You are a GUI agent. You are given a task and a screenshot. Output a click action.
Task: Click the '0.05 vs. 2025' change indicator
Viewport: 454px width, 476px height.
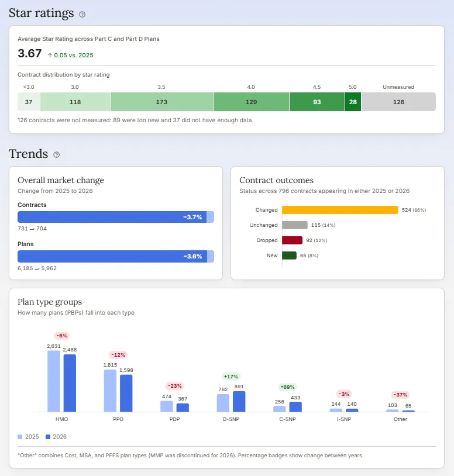(71, 55)
